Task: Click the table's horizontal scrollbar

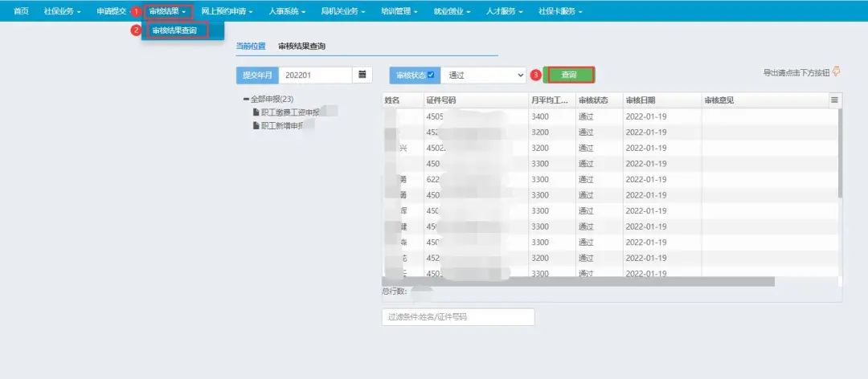Action: [579, 282]
